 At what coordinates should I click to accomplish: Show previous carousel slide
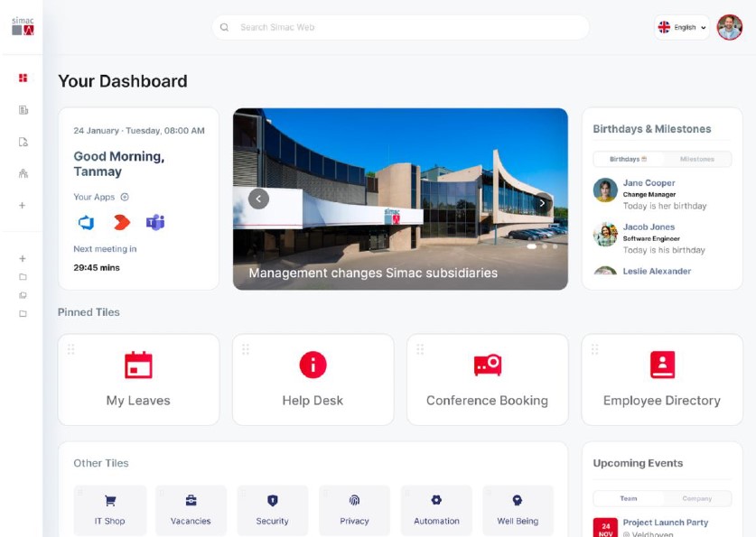pos(258,199)
